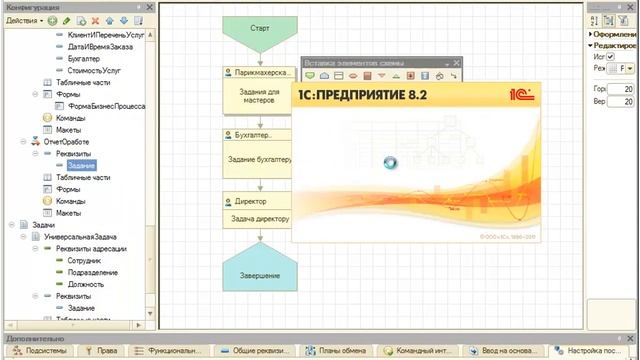Click the properties sheet icon in Configuration toolbar
640x360 pixels.
[138, 20]
